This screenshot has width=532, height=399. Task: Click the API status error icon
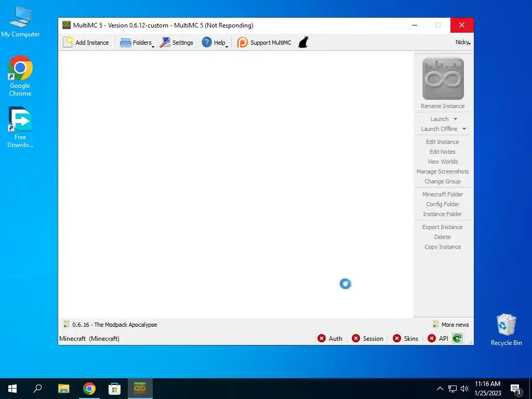432,338
